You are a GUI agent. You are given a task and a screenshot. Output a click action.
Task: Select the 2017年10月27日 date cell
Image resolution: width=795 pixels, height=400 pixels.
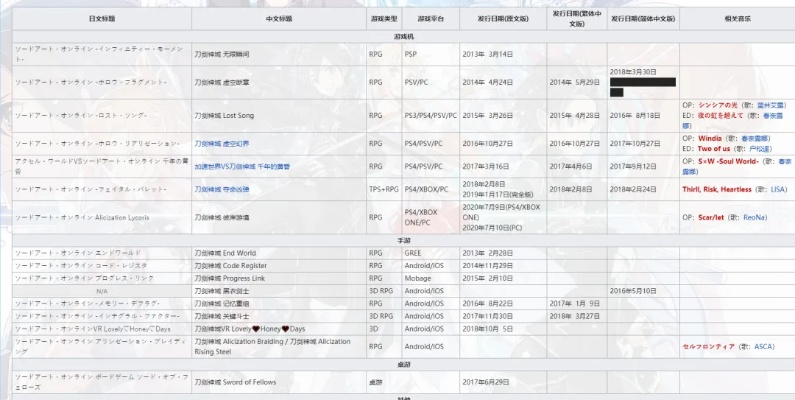643,144
